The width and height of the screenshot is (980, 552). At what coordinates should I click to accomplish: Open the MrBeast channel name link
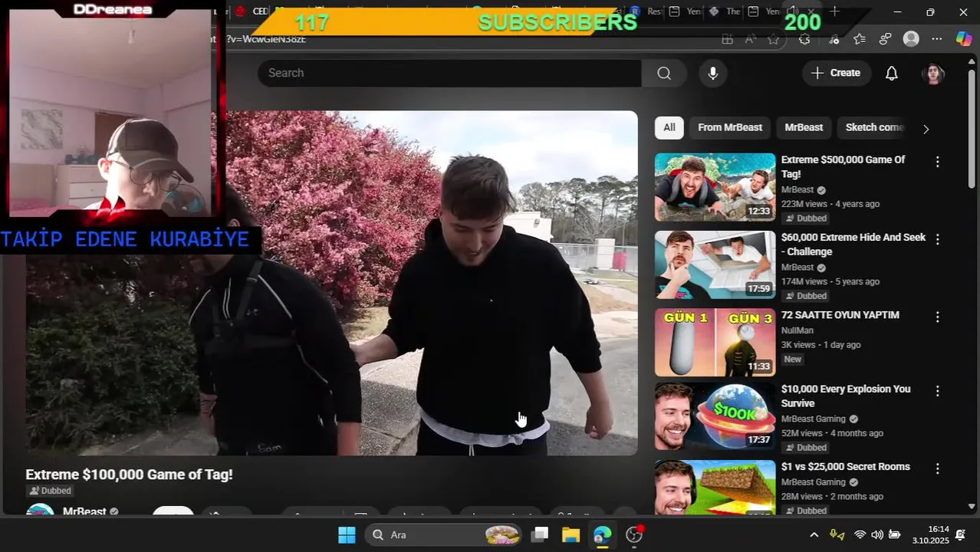[84, 511]
